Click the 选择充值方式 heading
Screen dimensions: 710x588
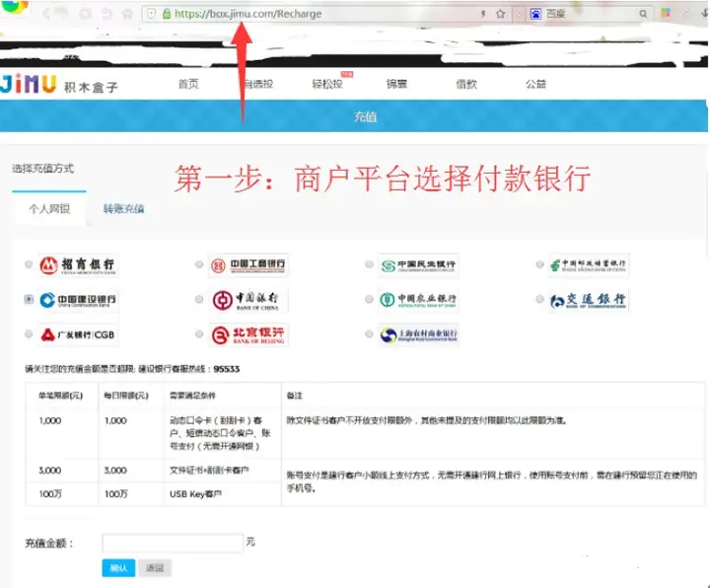coord(43,169)
